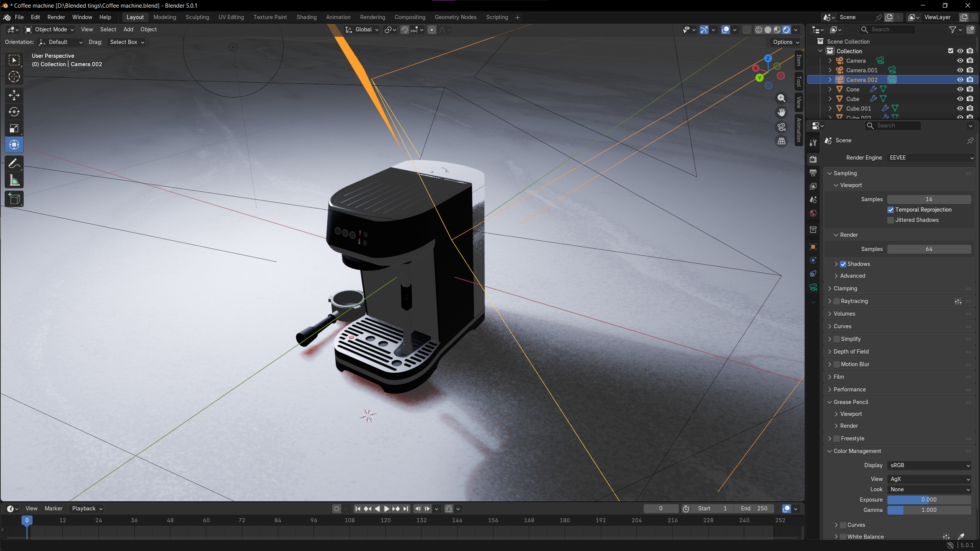Open the World properties tab
The image size is (980, 551).
click(x=813, y=213)
